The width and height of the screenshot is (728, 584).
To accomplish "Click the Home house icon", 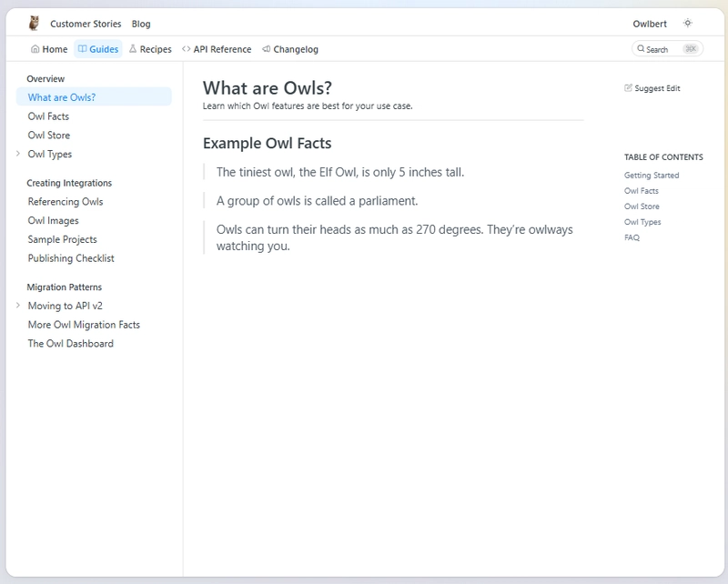I will point(35,49).
